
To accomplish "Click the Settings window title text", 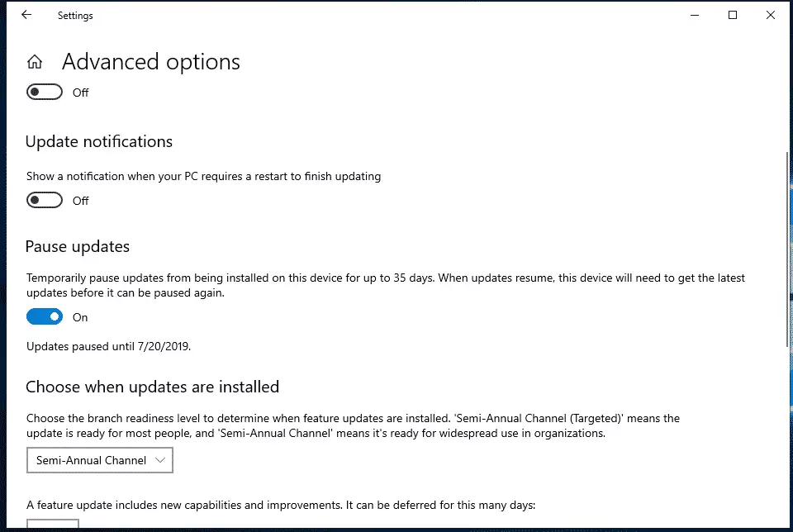I will (x=75, y=16).
